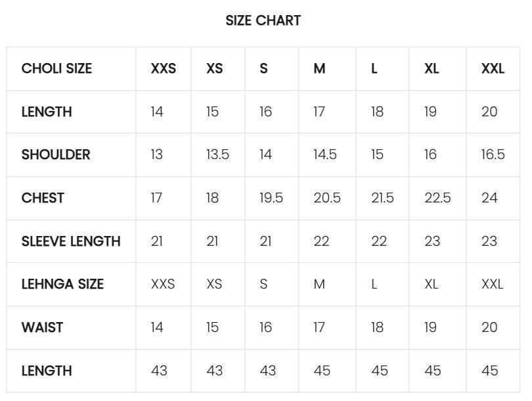Select the LEHNGA SIZE row label
The image size is (532, 401).
[63, 284]
